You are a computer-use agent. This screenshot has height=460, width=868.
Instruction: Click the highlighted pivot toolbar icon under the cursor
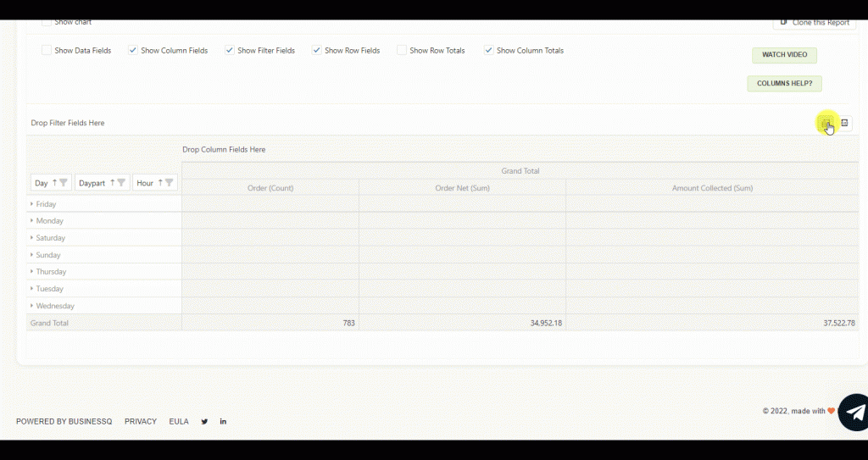tap(826, 123)
